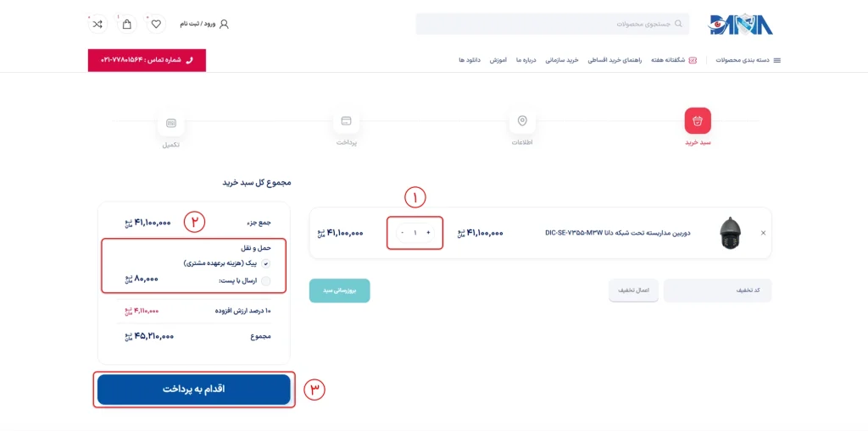
Task: Click the payment step card icon
Action: click(x=346, y=121)
